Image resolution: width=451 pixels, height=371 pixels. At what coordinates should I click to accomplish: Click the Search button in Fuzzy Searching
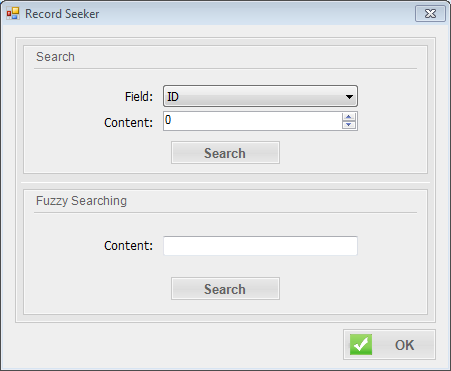[225, 289]
